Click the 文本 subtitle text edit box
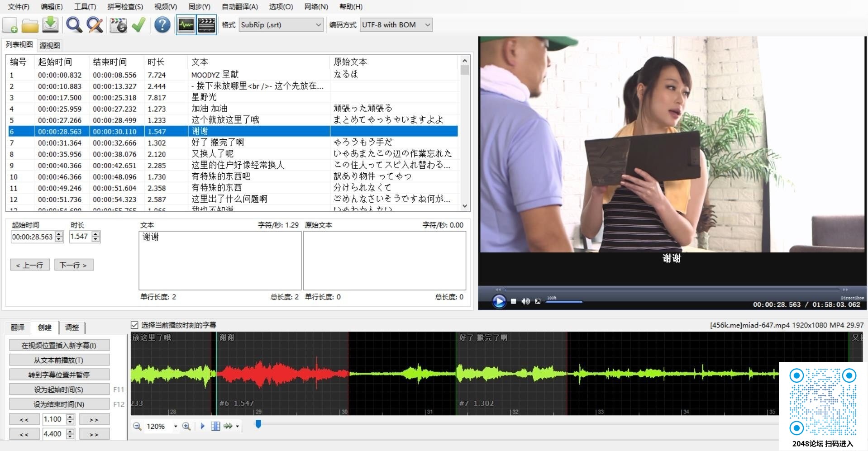The image size is (868, 451). 220,261
